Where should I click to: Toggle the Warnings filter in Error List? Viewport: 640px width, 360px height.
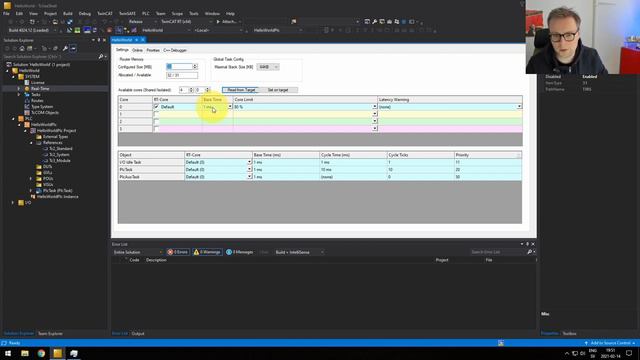(x=207, y=252)
